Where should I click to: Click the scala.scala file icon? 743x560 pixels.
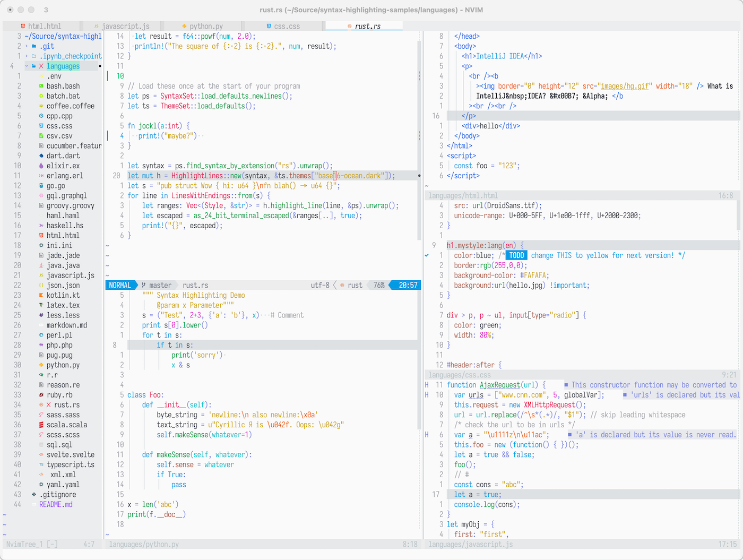pyautogui.click(x=41, y=425)
